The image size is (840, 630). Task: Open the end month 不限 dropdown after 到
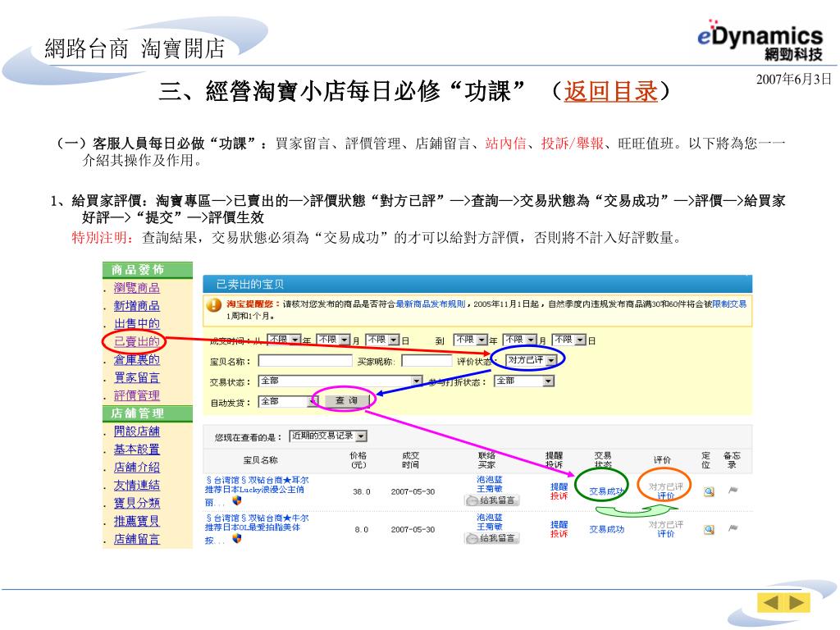click(x=519, y=340)
